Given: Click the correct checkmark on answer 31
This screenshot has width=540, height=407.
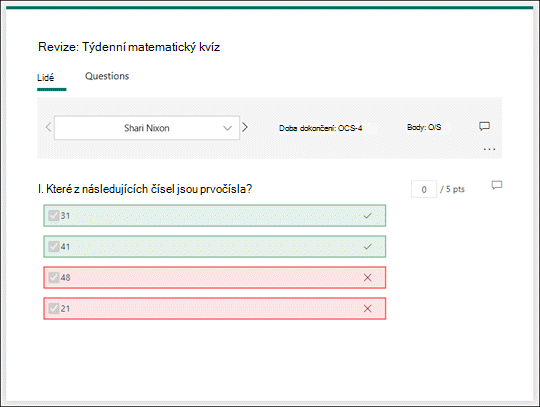Looking at the screenshot, I should tap(367, 216).
